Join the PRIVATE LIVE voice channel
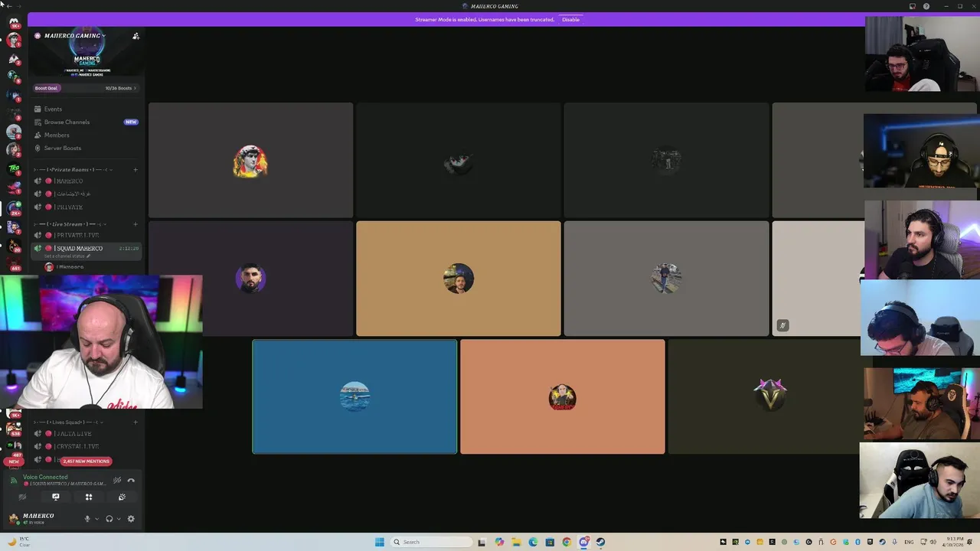The image size is (980, 551). [x=86, y=235]
